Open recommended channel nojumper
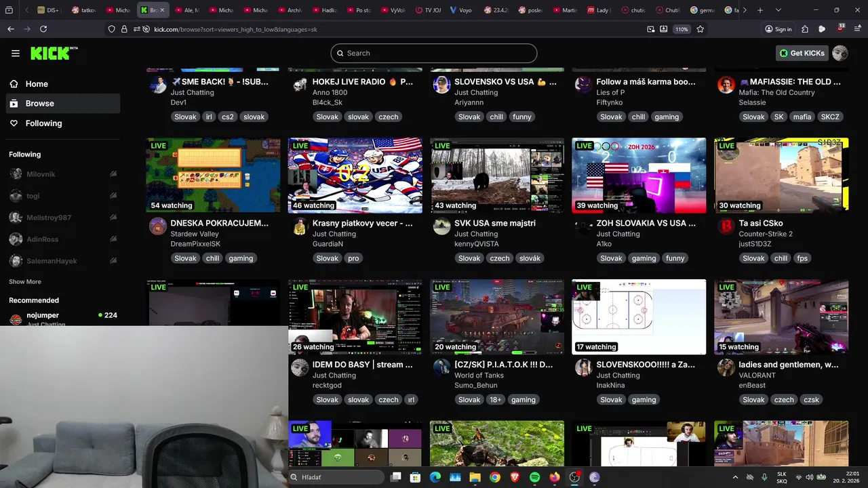Screen dimensions: 868x488 [x=64, y=318]
